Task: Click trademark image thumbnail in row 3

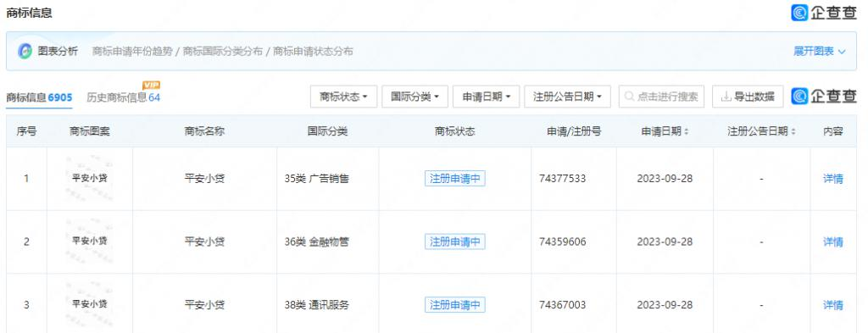Action: (x=90, y=305)
